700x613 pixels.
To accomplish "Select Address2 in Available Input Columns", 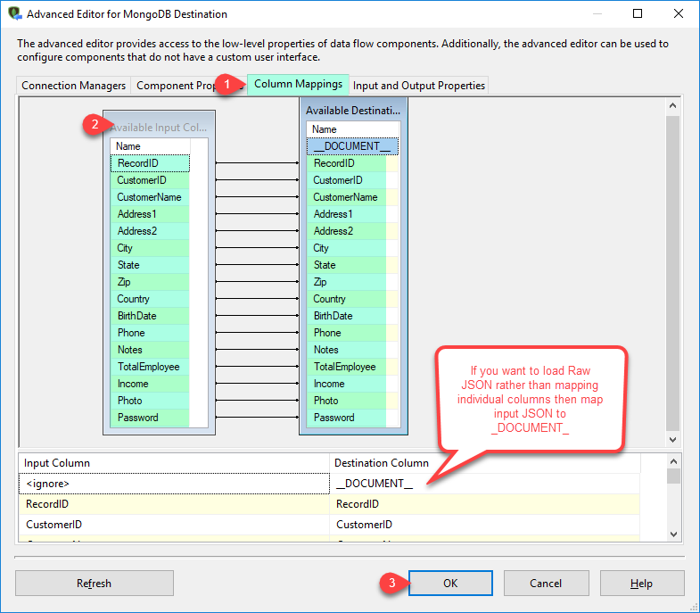I will [150, 231].
